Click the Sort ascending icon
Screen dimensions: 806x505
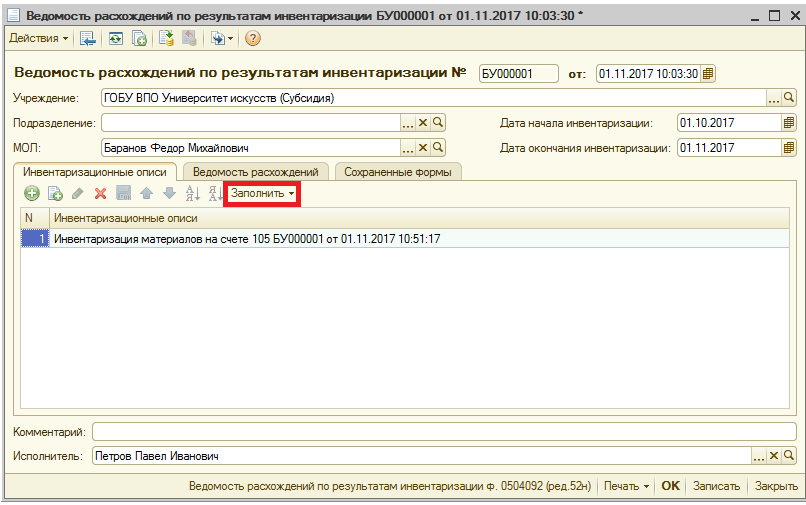pyautogui.click(x=193, y=193)
